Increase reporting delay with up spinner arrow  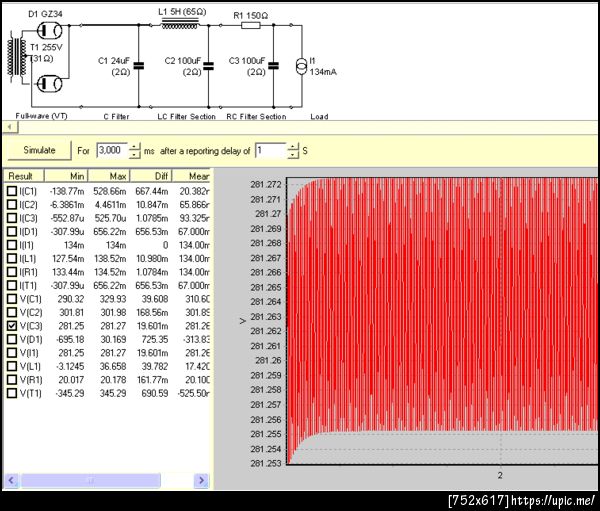tap(293, 147)
